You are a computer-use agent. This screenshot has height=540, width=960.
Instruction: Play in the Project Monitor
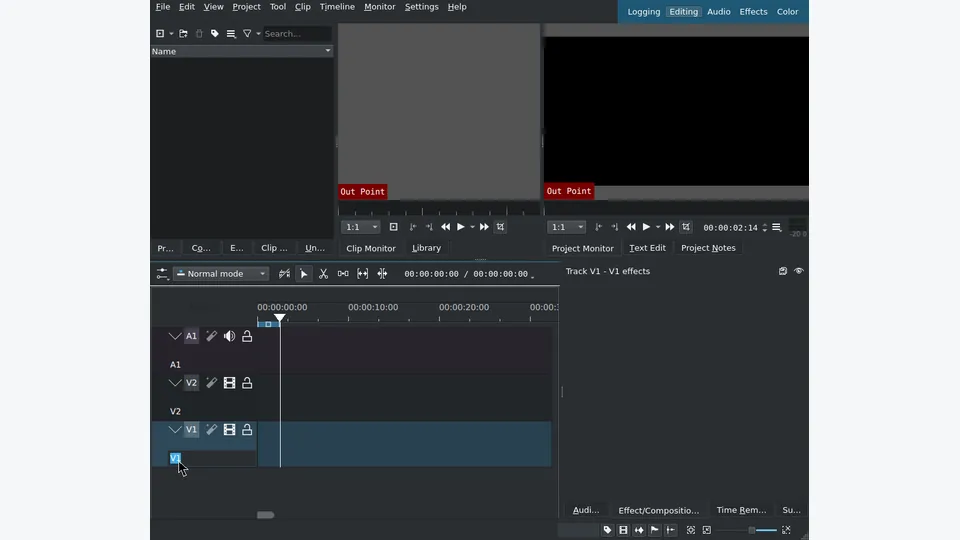click(x=646, y=227)
